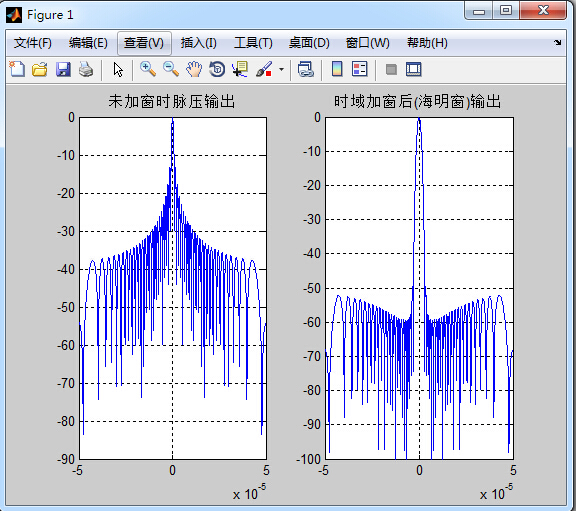Image resolution: width=576 pixels, height=511 pixels.
Task: Open the 文件(F) menu
Action: click(33, 43)
